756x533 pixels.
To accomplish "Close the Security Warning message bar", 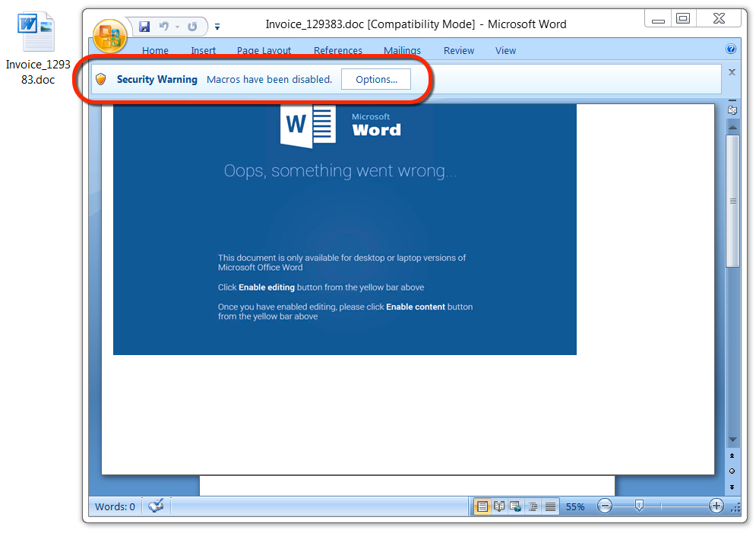I will (x=732, y=72).
